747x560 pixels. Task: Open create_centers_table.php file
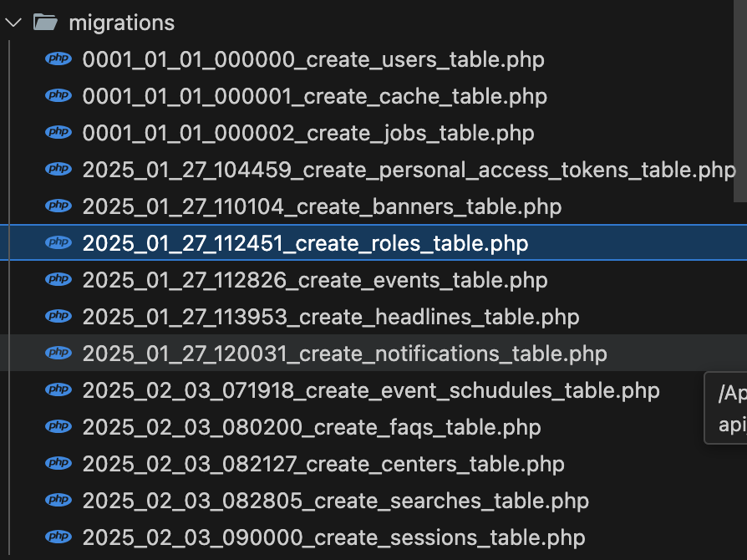323,464
